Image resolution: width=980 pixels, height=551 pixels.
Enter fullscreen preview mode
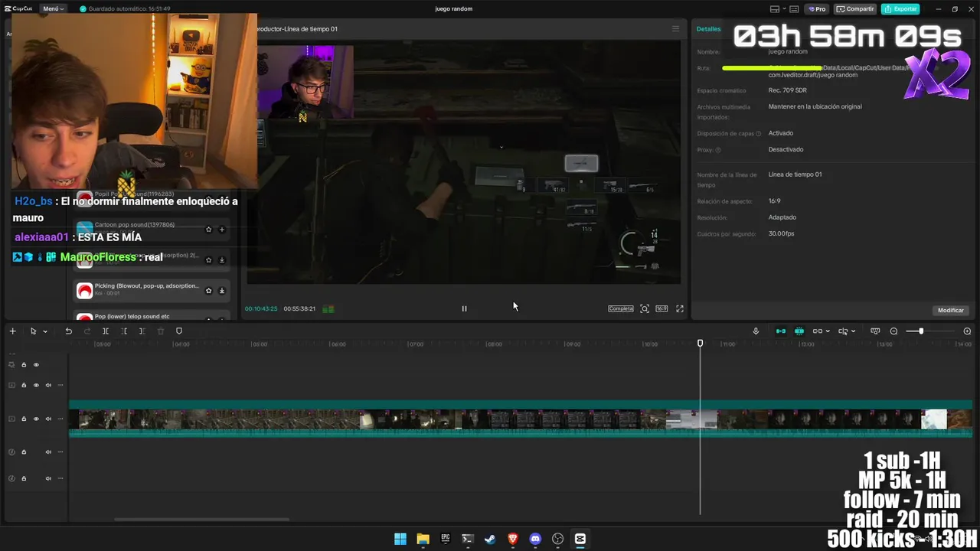pyautogui.click(x=680, y=308)
